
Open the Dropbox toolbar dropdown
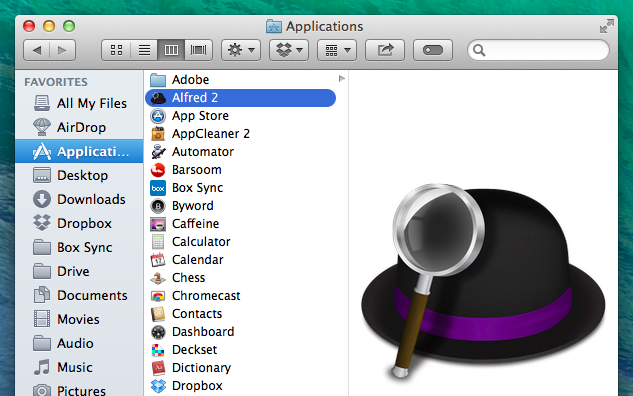(x=289, y=50)
